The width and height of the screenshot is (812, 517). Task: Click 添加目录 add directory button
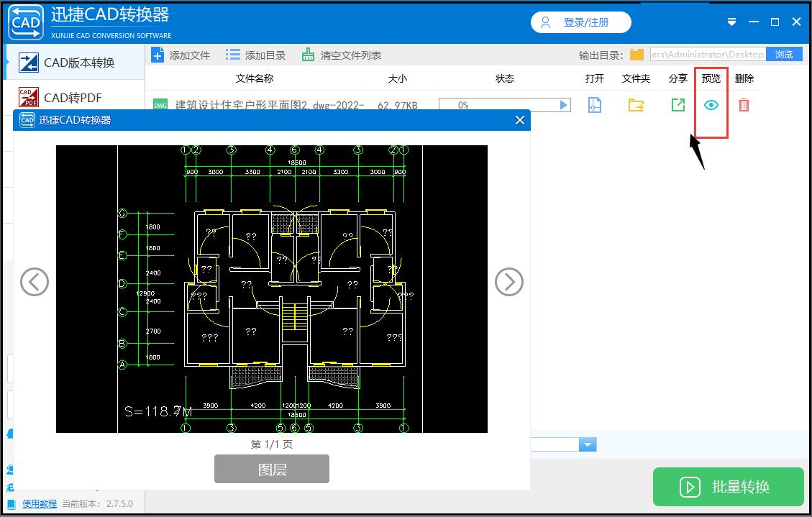[x=256, y=55]
